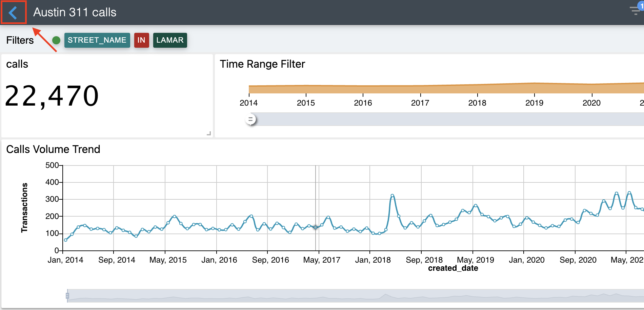Click the Calls Volume Trend brush handle

pos(67,296)
